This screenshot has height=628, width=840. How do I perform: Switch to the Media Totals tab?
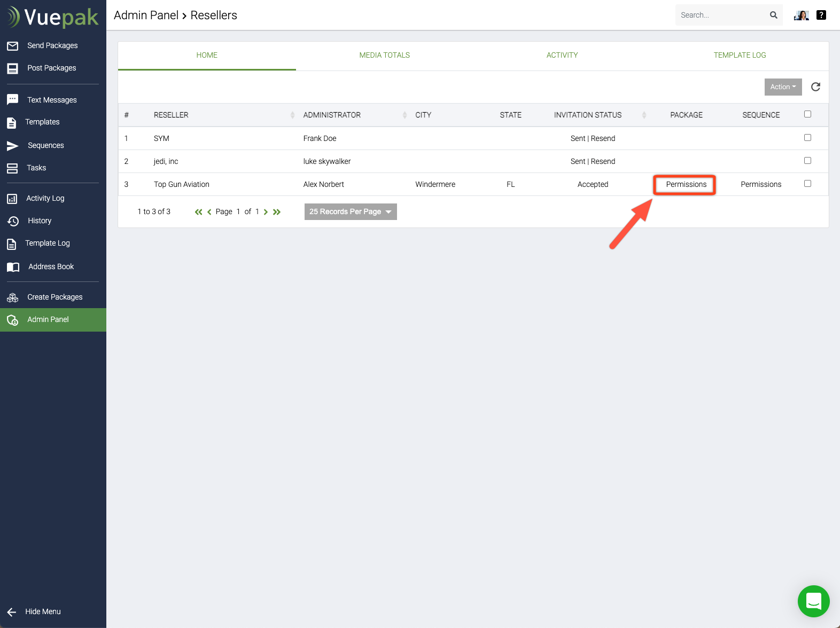tap(384, 55)
